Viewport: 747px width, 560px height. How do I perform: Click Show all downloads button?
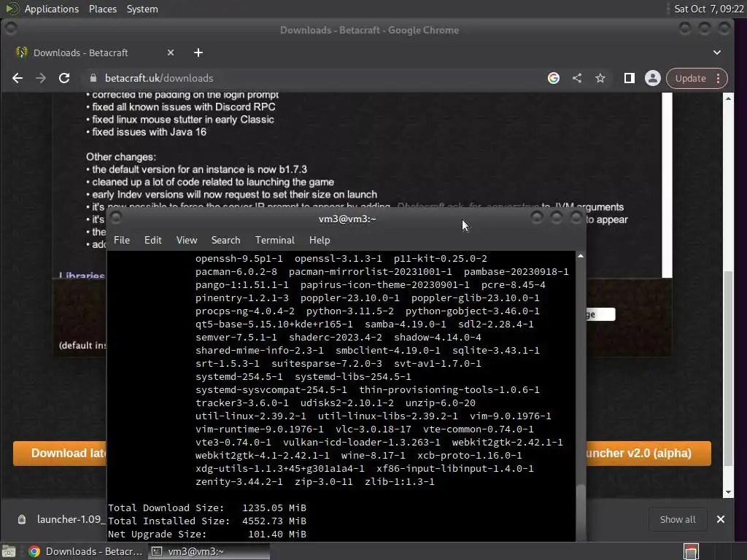[x=678, y=519]
